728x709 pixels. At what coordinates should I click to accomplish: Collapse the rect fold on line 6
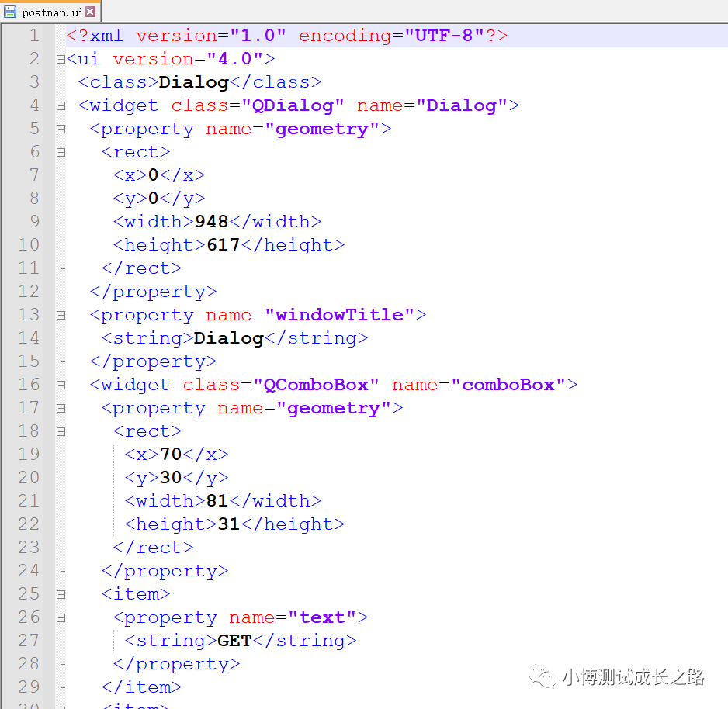[61, 152]
